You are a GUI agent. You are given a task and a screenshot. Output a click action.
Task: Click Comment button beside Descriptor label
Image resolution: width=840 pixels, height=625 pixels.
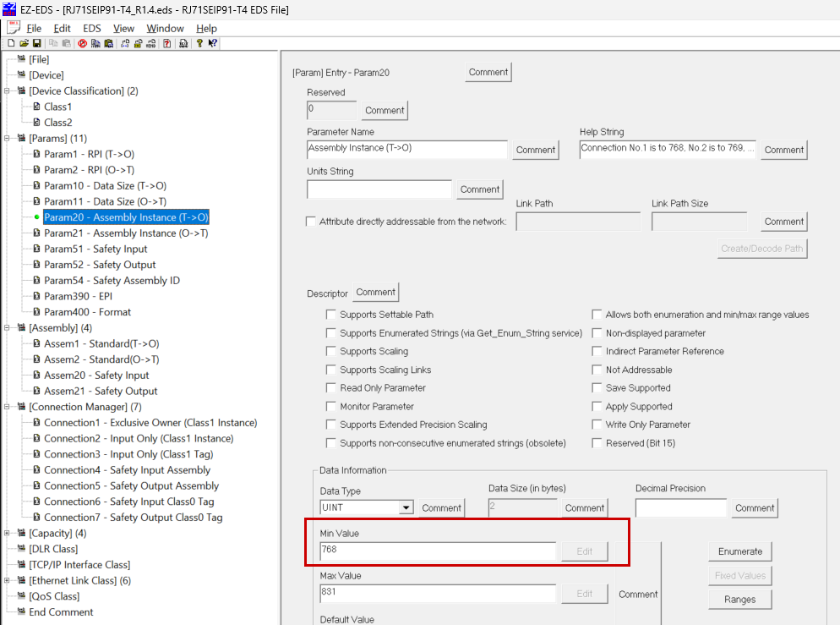click(x=375, y=292)
